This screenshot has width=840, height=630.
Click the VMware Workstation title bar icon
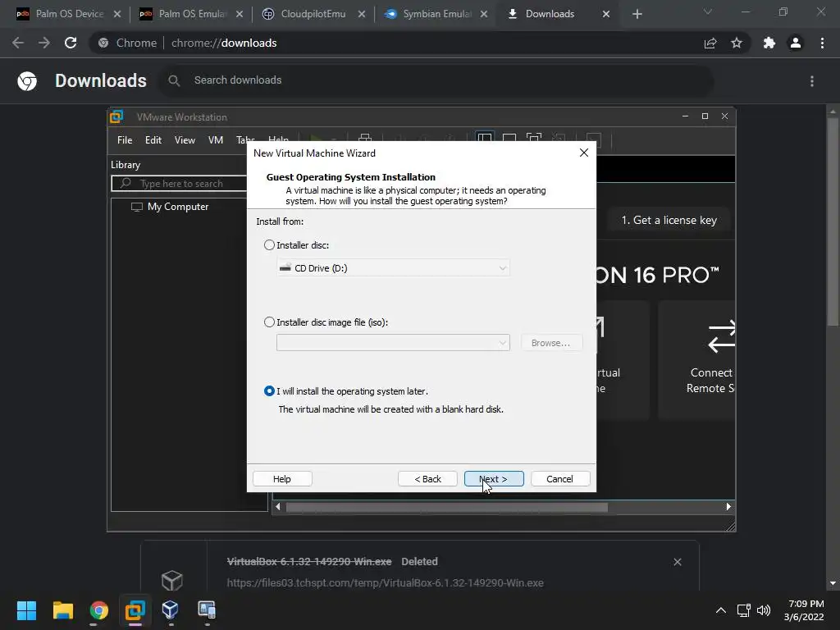[x=116, y=116]
